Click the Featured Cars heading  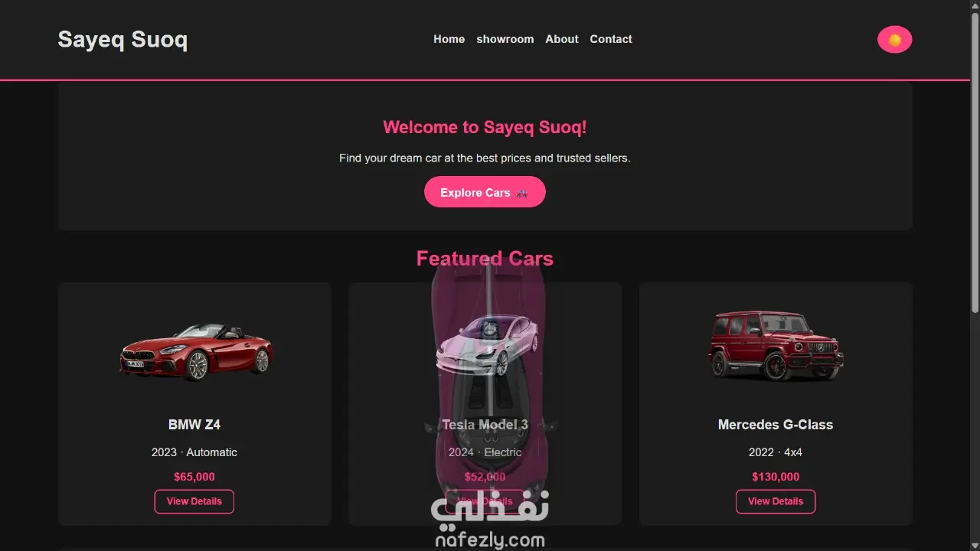(485, 259)
